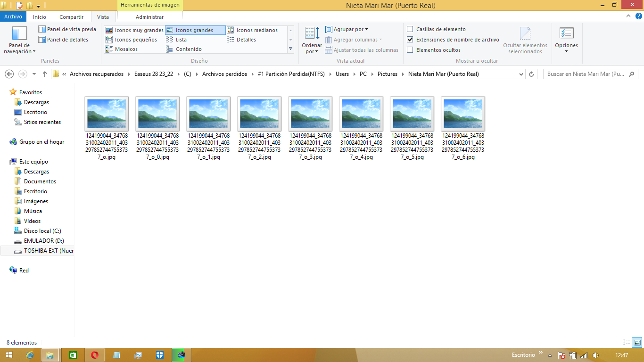The image size is (644, 362).
Task: Jump to the Archivos perdidos breadcrumb
Action: point(225,74)
